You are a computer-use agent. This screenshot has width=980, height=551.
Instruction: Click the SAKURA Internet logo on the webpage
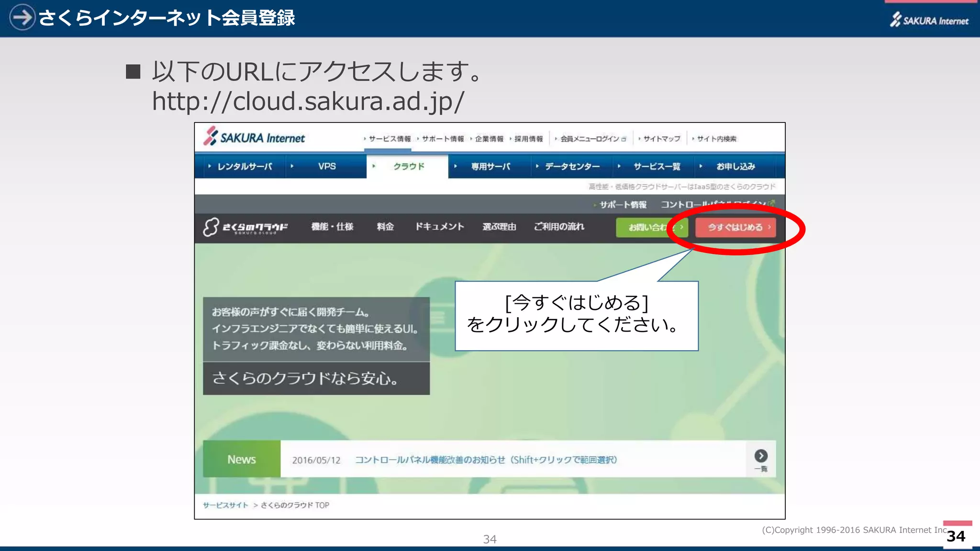click(x=254, y=137)
